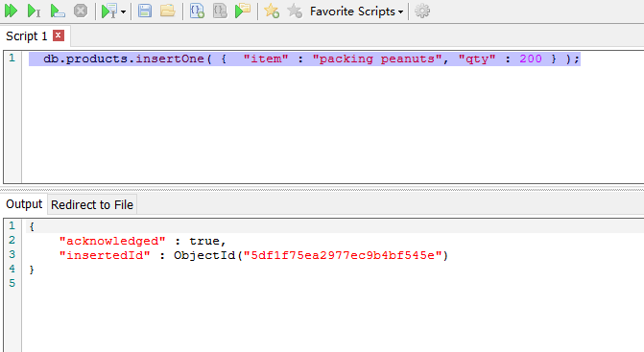644x352 pixels.
Task: Click the green play folder icon
Action: 243,11
